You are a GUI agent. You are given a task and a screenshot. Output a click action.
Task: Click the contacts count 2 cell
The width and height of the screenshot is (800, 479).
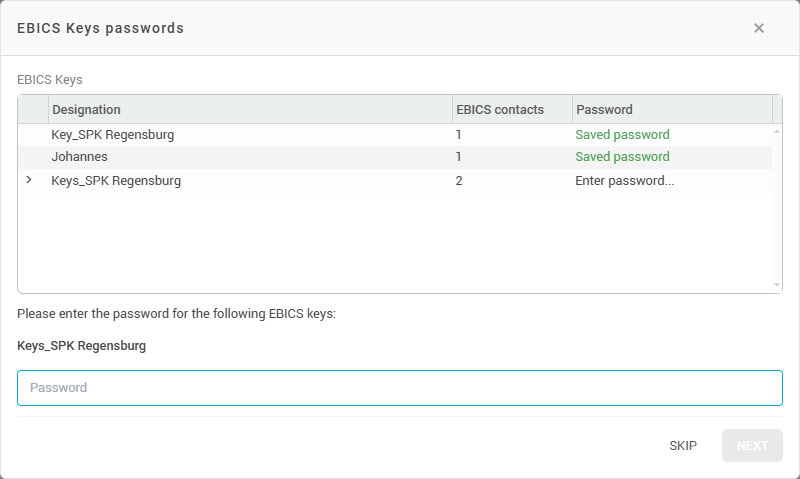[459, 181]
